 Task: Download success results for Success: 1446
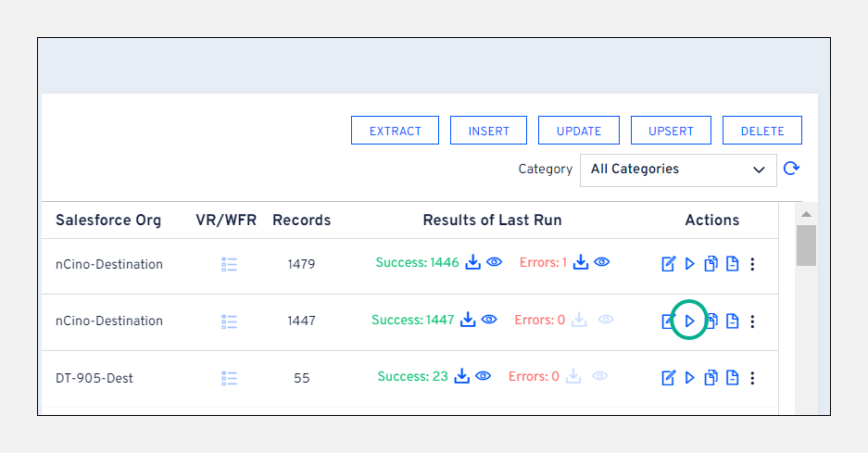point(472,263)
